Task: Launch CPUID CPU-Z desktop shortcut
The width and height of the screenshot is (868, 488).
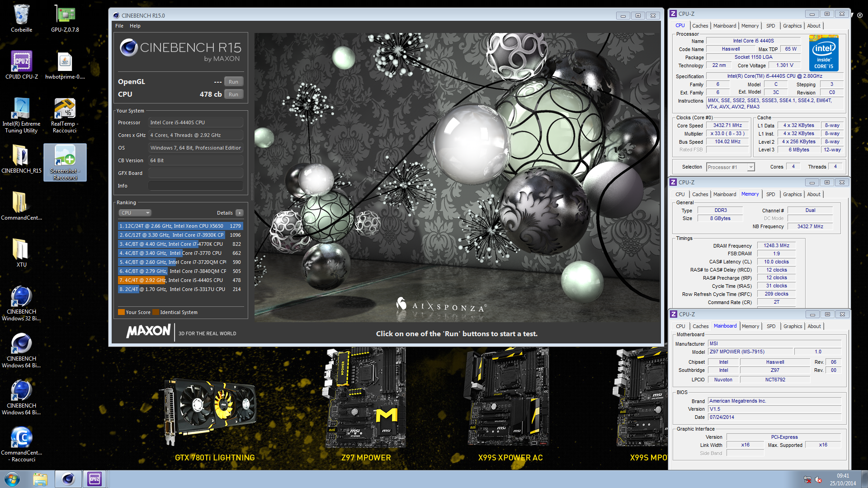Action: 21,65
